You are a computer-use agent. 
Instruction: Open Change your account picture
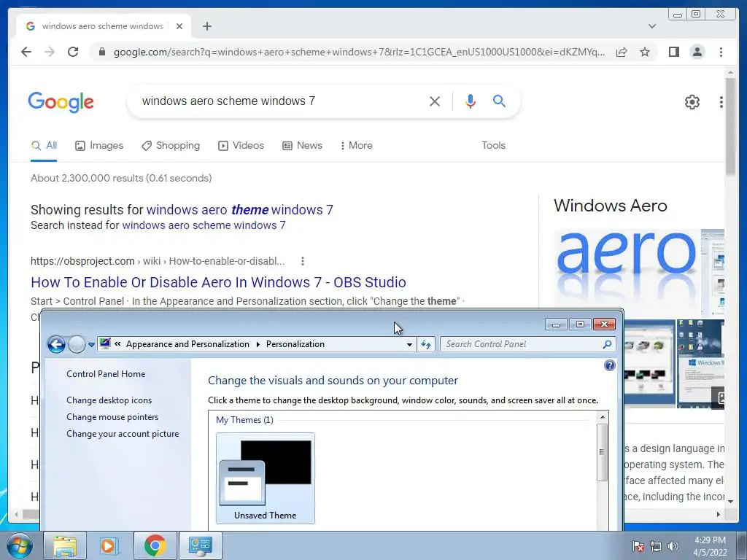pos(123,434)
